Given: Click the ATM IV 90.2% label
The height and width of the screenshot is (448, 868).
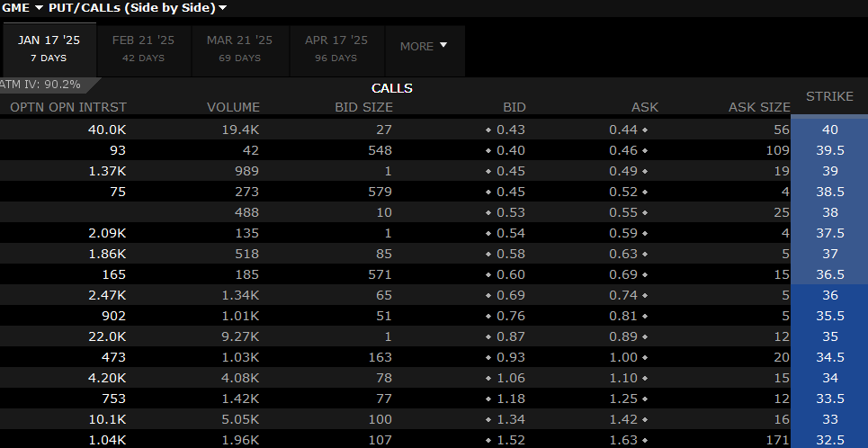Looking at the screenshot, I should click(40, 85).
